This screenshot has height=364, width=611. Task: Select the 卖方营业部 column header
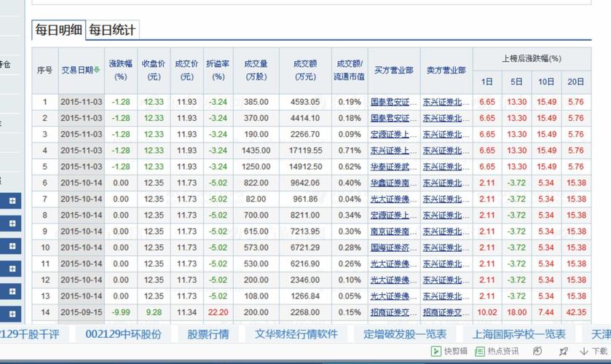tap(446, 70)
